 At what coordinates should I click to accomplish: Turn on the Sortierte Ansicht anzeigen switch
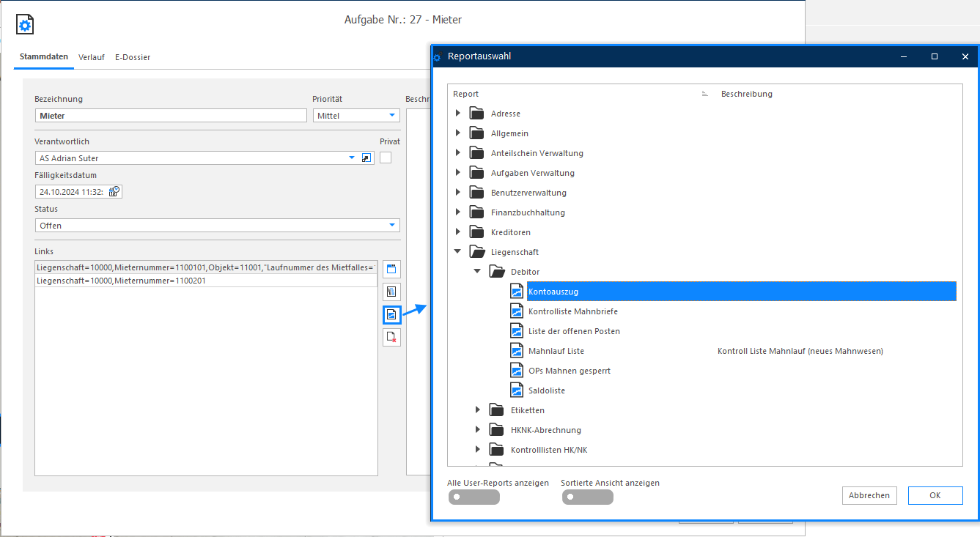pyautogui.click(x=587, y=497)
